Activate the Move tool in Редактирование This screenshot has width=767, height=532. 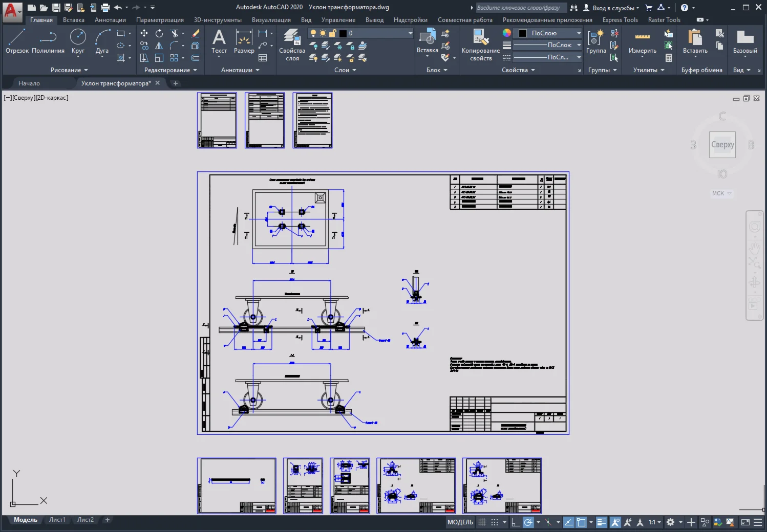[144, 33]
